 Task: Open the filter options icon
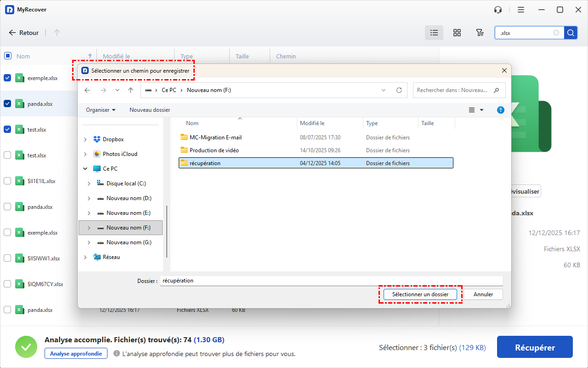coord(480,33)
